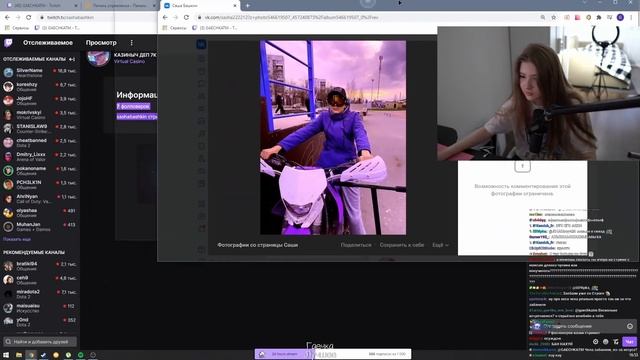Open page zoom magnifier in VK window

pyautogui.click(x=542, y=18)
